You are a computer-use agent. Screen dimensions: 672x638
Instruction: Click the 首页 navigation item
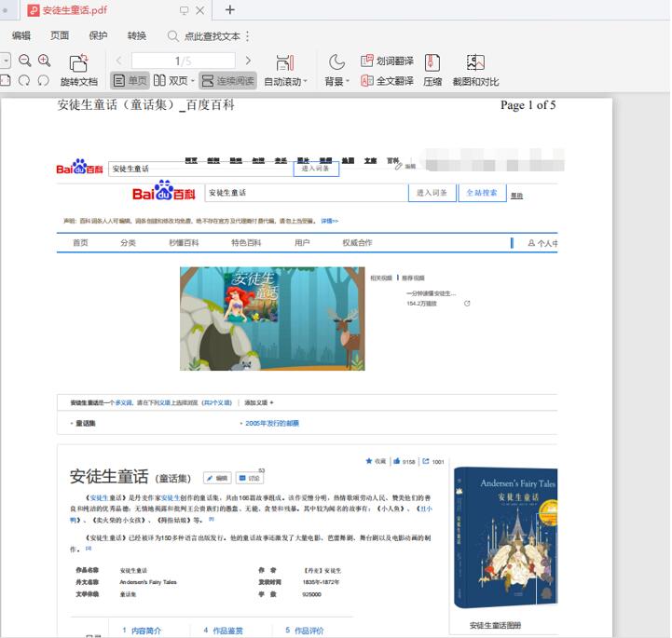click(80, 243)
